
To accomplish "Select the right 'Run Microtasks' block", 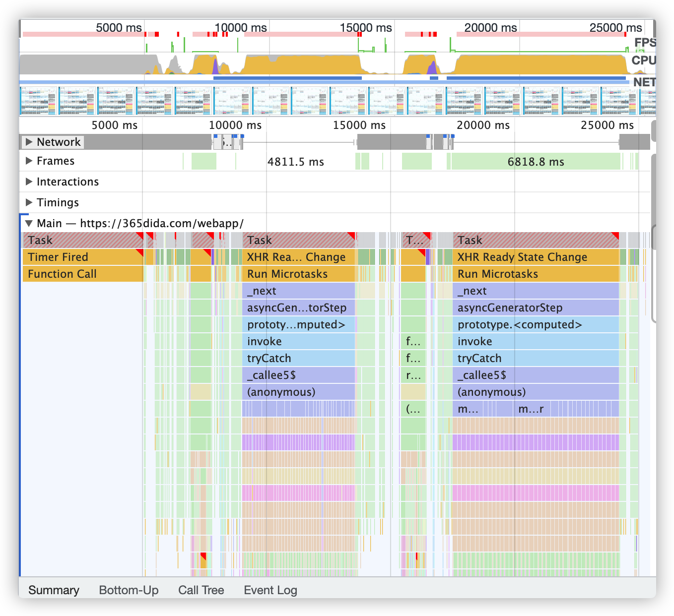I will coord(536,274).
